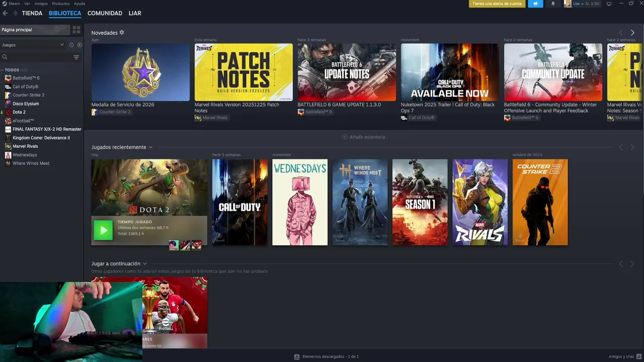The width and height of the screenshot is (644, 362).
Task: Select Battlefield 6 icon in game list
Action: pyautogui.click(x=8, y=78)
